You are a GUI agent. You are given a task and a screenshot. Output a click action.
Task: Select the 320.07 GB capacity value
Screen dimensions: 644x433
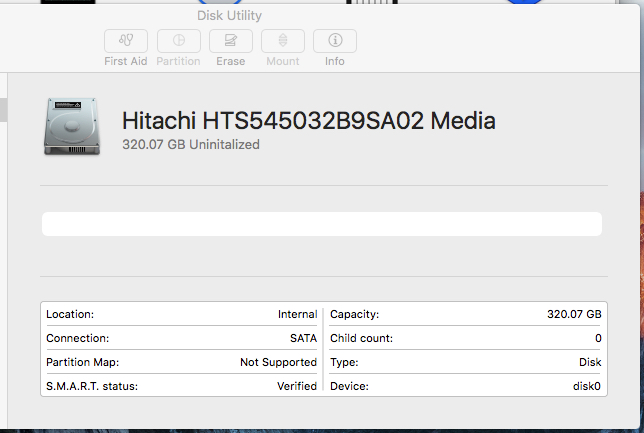click(574, 314)
